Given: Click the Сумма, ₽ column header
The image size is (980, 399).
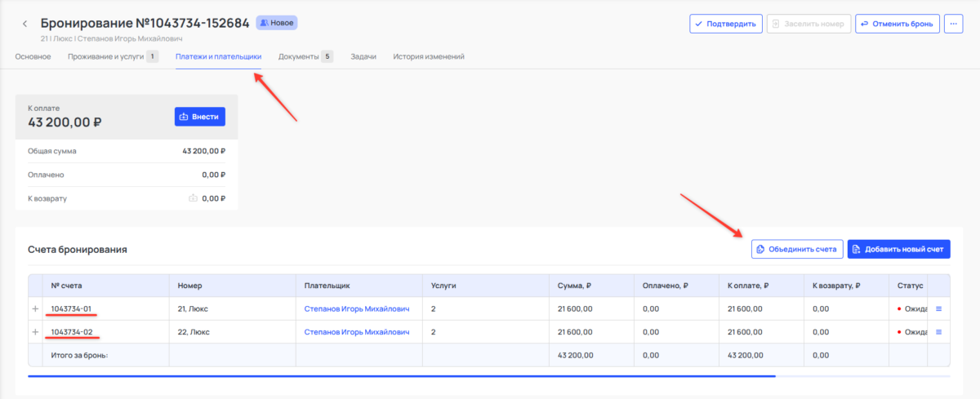Looking at the screenshot, I should 591,286.
